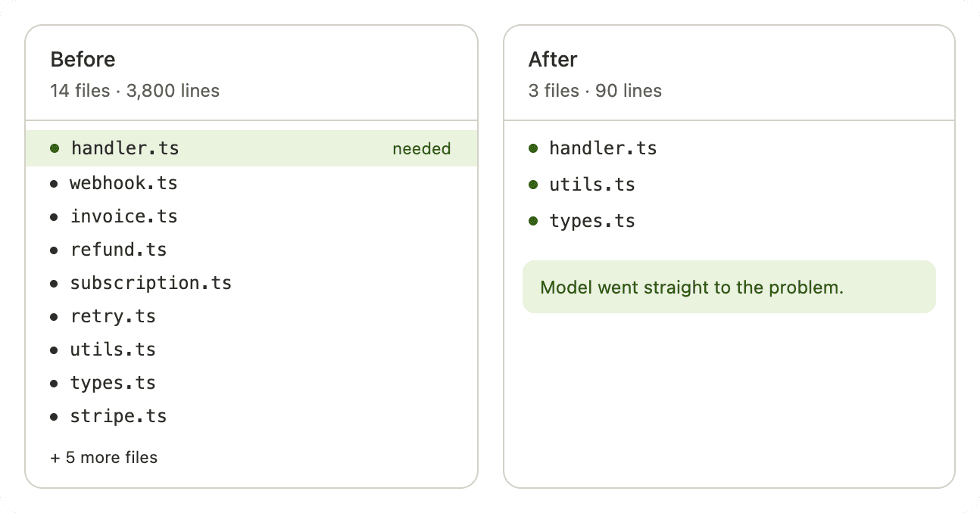
Task: Click 'Model went straight to the problem' note
Action: click(691, 288)
